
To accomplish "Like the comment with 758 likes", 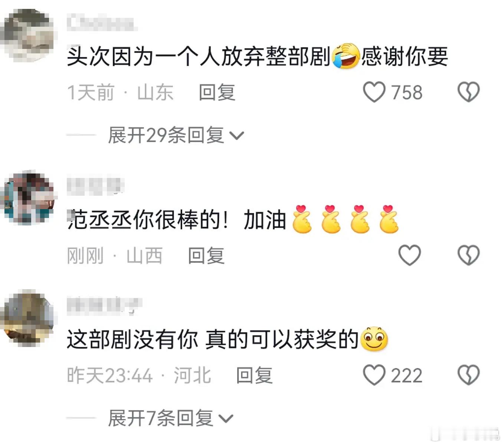I will tap(374, 92).
